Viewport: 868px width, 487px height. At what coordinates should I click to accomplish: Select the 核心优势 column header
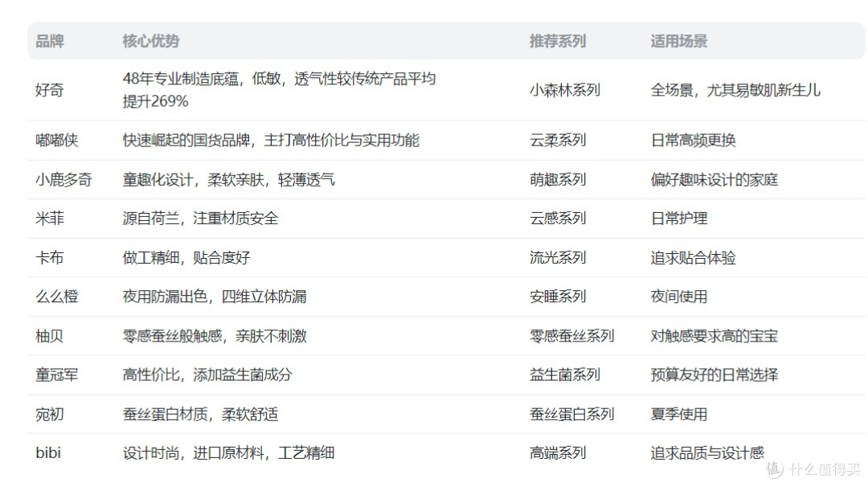tap(150, 41)
